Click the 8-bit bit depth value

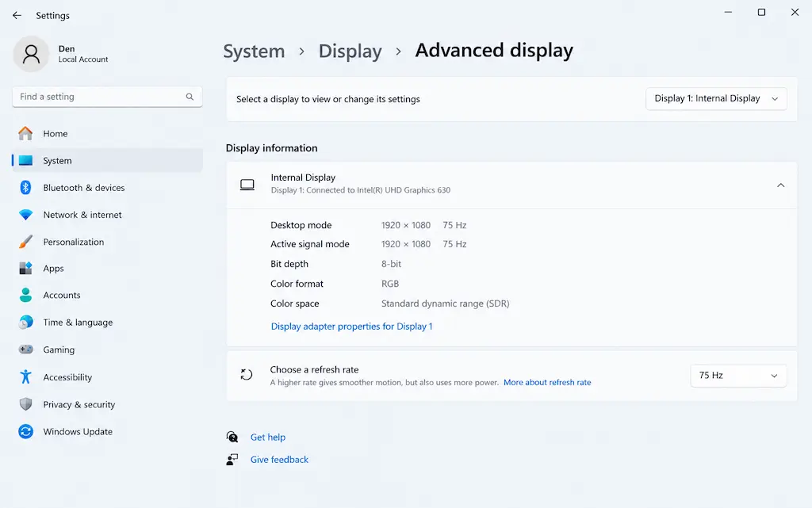click(391, 264)
